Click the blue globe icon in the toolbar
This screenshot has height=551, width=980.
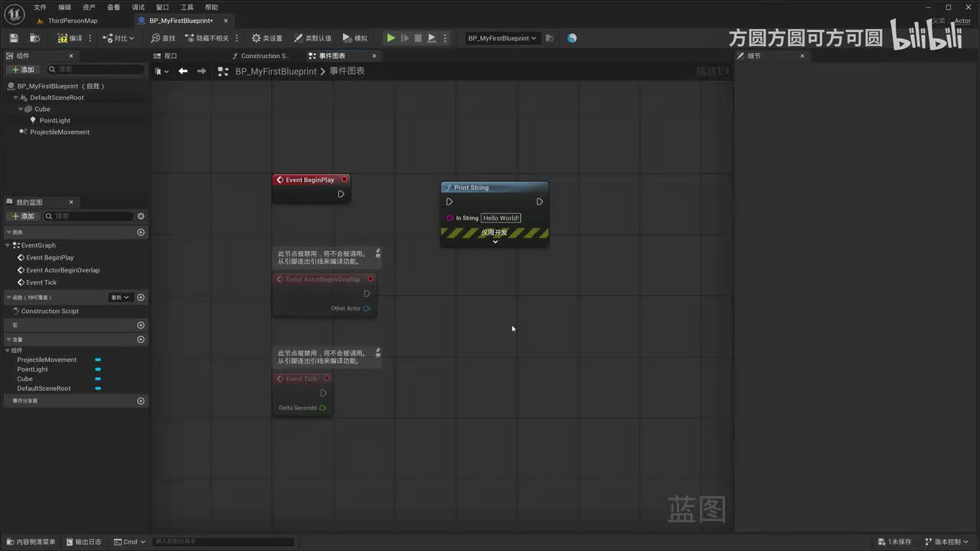point(572,37)
